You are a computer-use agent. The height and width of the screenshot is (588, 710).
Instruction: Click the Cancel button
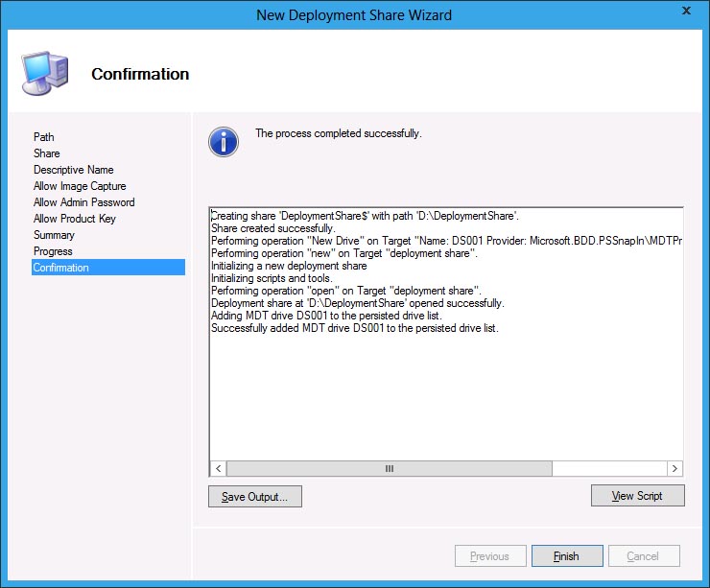click(x=643, y=556)
